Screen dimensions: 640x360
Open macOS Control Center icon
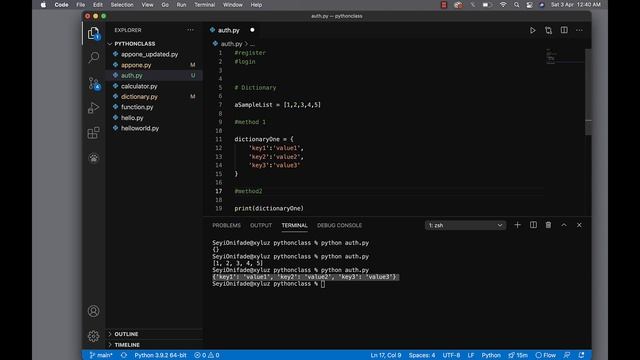pos(529,5)
